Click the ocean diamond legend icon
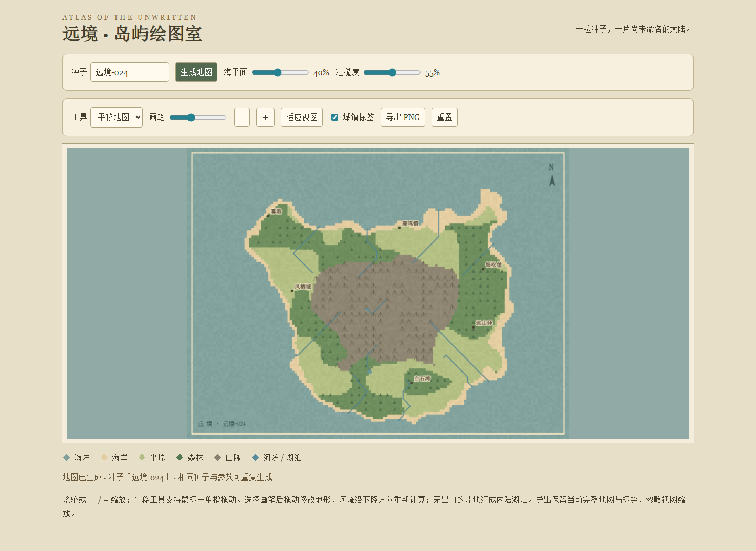The width and height of the screenshot is (756, 551). 66,458
